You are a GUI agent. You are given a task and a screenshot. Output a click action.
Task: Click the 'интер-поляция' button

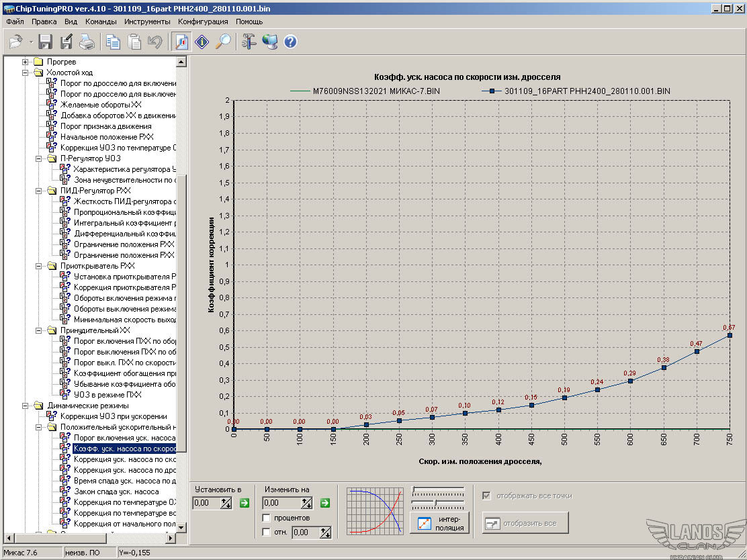coord(441,523)
